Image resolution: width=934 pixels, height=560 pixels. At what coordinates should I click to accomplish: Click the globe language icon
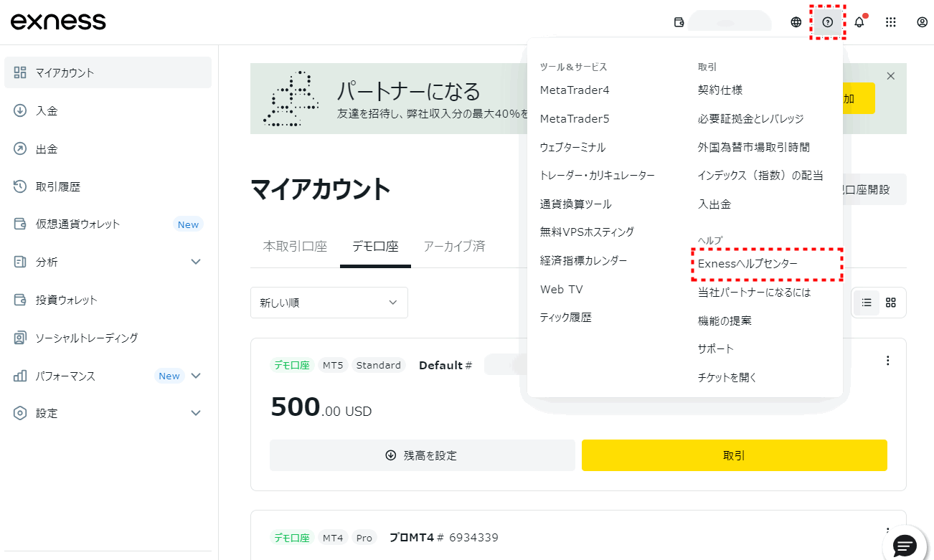(796, 22)
